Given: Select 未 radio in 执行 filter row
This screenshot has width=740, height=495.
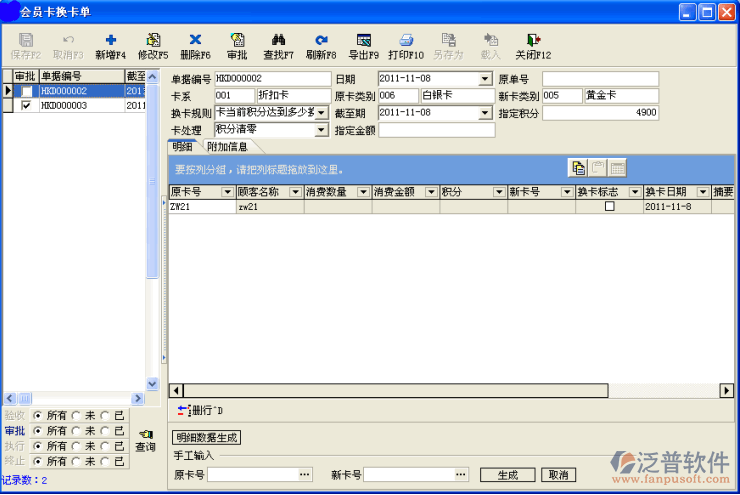Looking at the screenshot, I should point(76,446).
